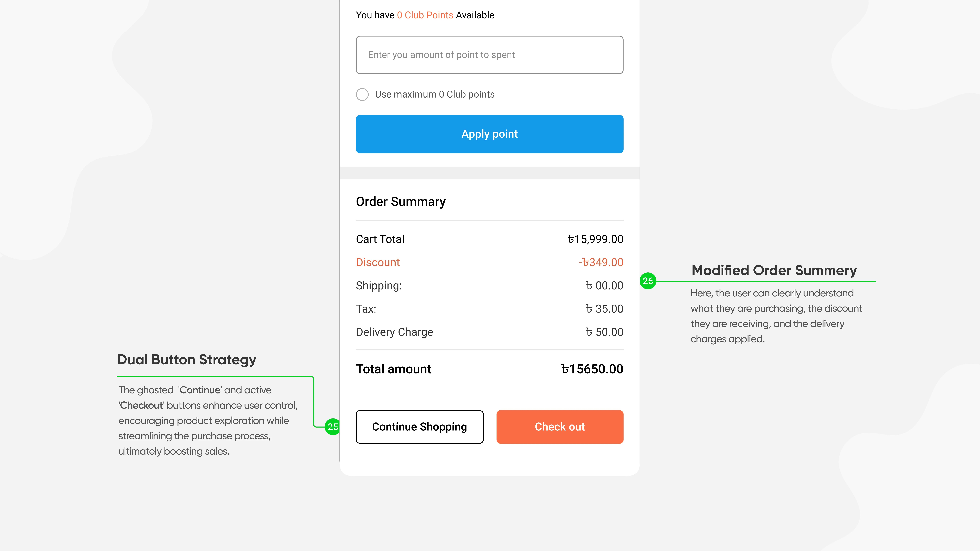This screenshot has height=551, width=980.
Task: Click the Shipping amount ৳ 00.00
Action: (x=604, y=286)
